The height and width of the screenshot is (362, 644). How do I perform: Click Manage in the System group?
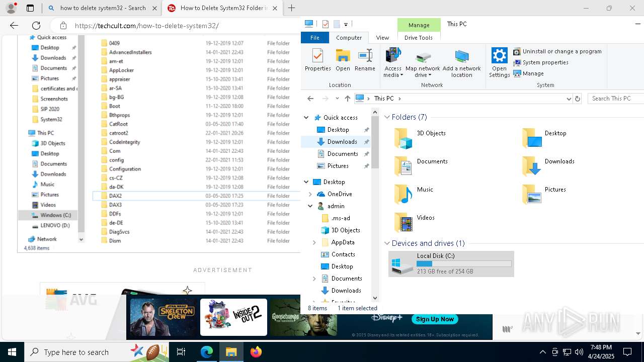point(528,73)
